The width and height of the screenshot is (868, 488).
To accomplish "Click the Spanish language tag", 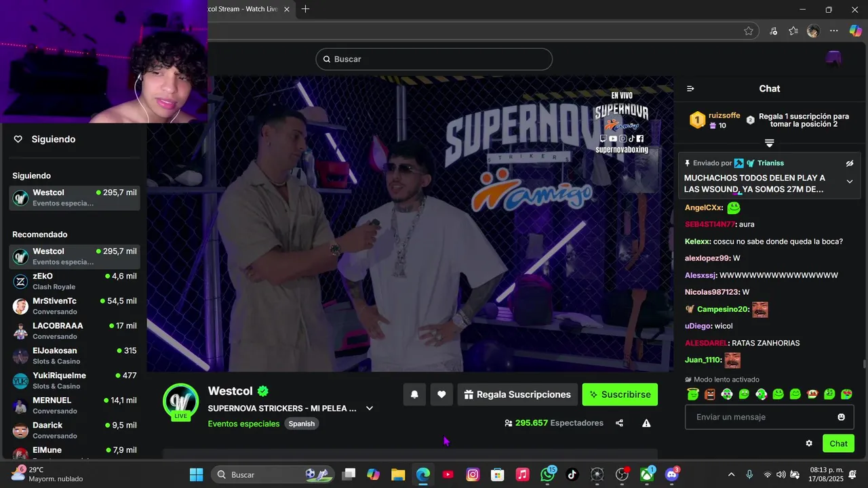I will [302, 424].
